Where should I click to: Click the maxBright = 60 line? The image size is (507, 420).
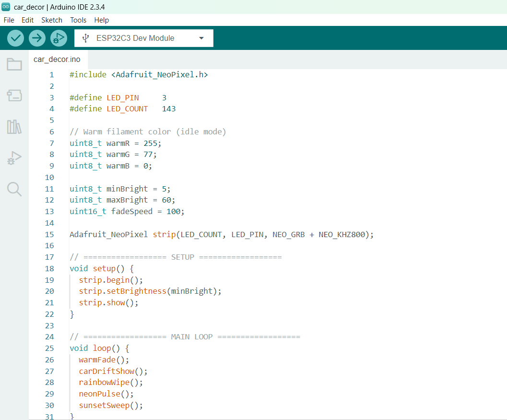click(122, 200)
